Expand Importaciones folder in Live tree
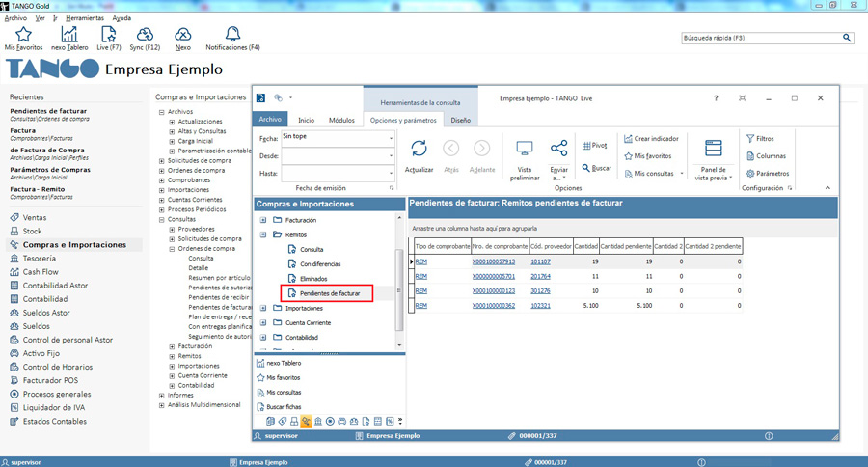This screenshot has width=868, height=467. 263,308
